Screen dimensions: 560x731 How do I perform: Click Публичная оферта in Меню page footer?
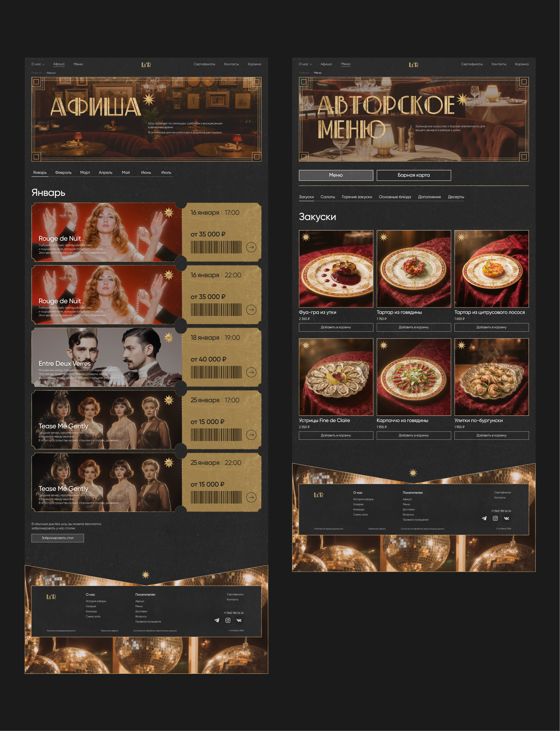pyautogui.click(x=377, y=529)
